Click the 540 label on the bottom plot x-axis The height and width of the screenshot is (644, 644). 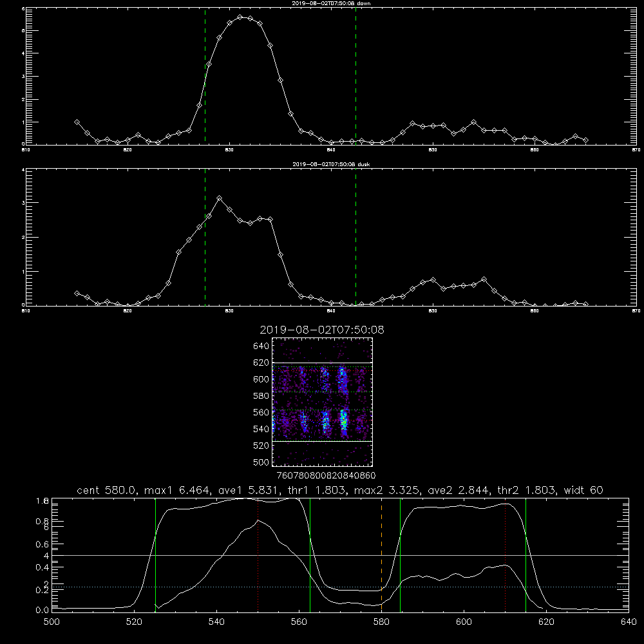216,622
